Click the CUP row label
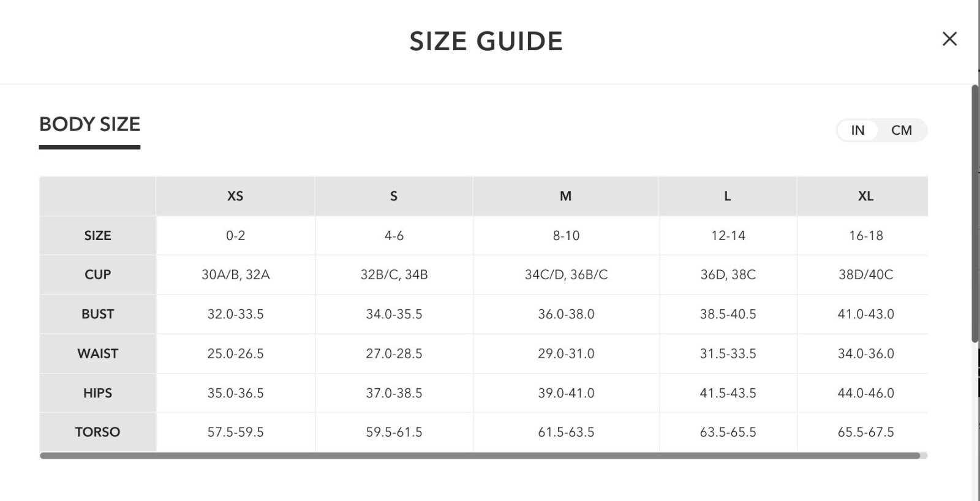The width and height of the screenshot is (980, 501). pyautogui.click(x=97, y=275)
